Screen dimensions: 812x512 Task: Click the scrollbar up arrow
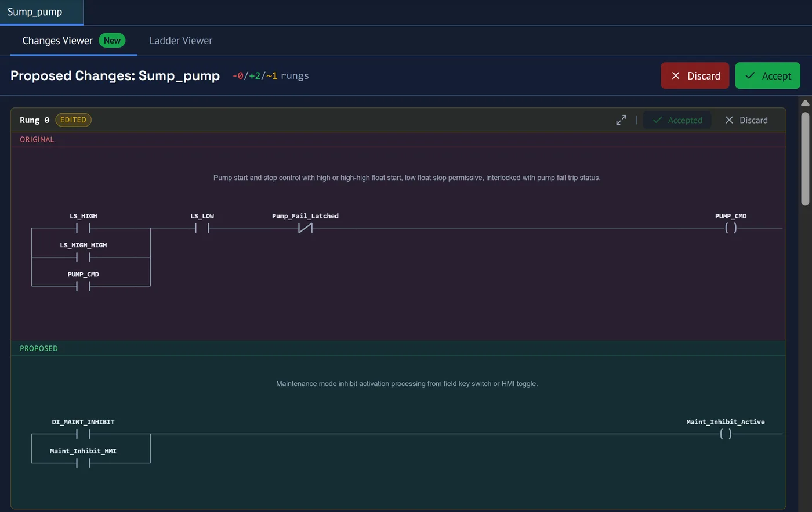coord(805,103)
